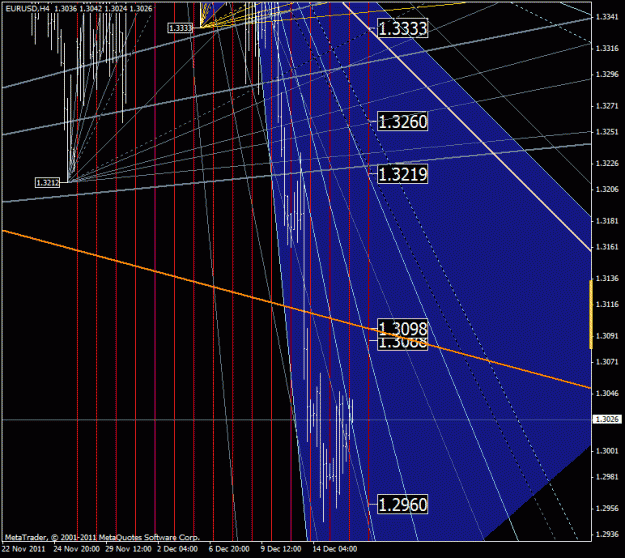Click the current price marker 1.3026
The image size is (625, 558).
[x=607, y=419]
